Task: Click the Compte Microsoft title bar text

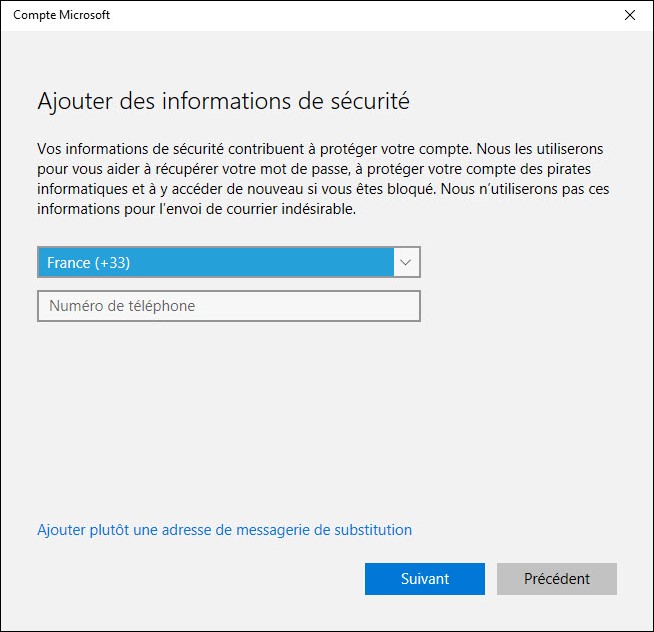Action: [x=61, y=15]
